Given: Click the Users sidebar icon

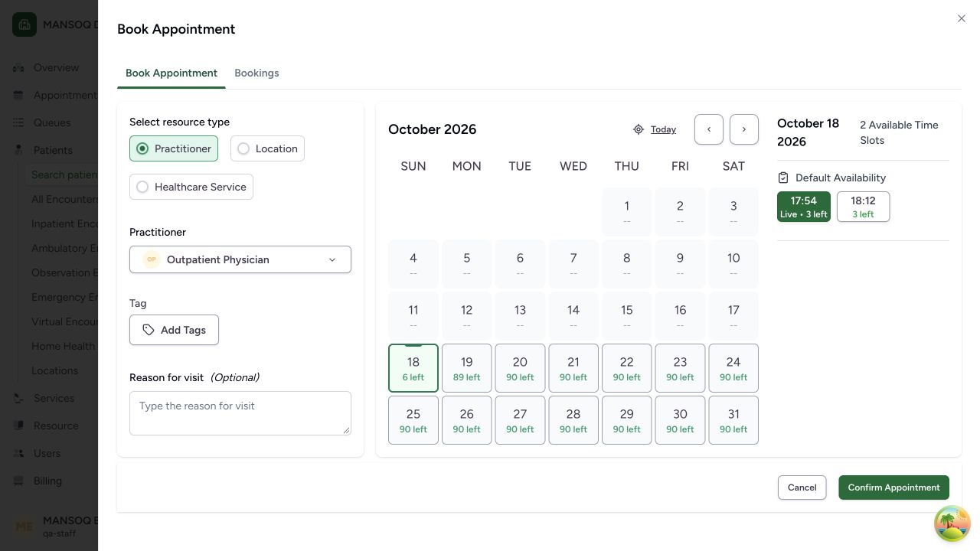Looking at the screenshot, I should 18,453.
